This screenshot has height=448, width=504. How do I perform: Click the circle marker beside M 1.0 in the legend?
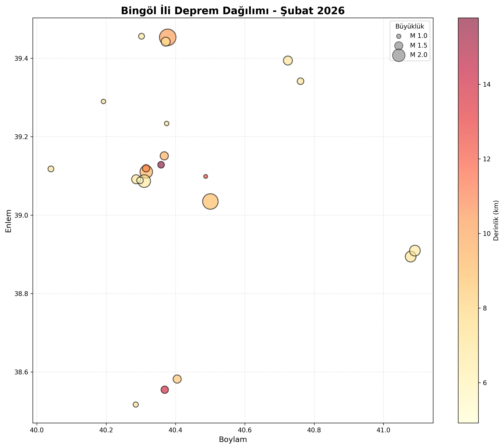click(x=399, y=36)
